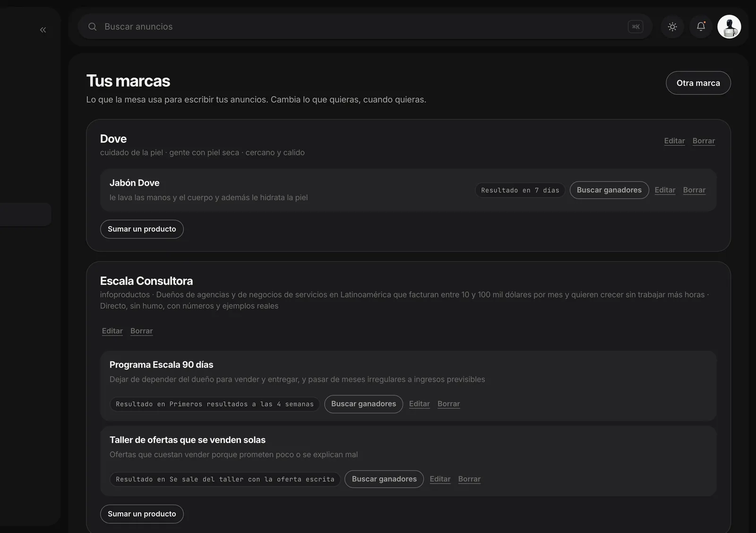Click 'Taller de ofertas que se venden solas' title

coord(188,440)
